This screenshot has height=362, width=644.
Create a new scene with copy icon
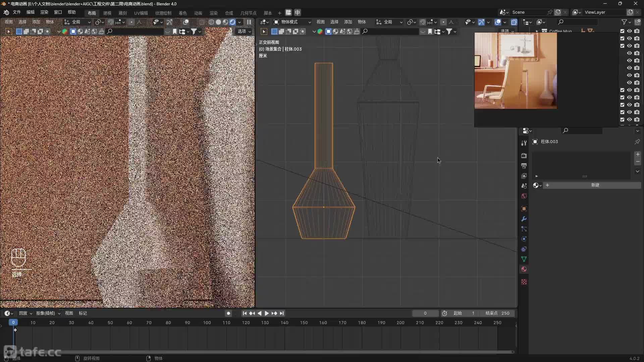coord(557,12)
